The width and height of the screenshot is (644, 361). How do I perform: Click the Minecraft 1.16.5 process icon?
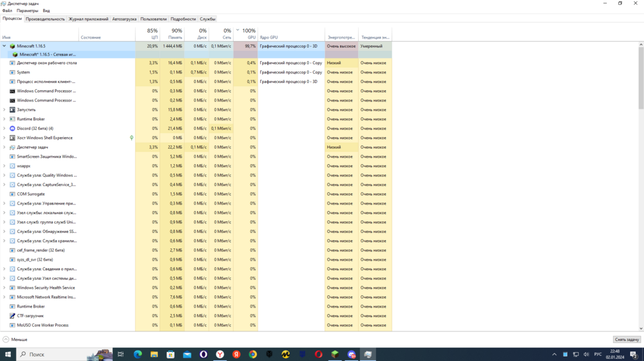12,46
